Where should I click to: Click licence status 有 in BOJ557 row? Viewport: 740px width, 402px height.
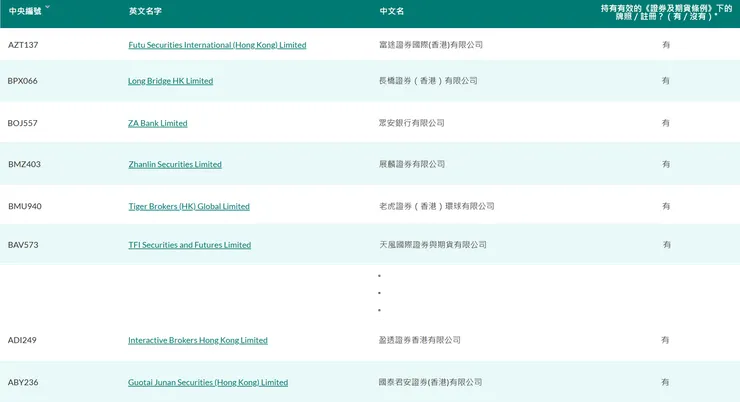[x=665, y=123]
